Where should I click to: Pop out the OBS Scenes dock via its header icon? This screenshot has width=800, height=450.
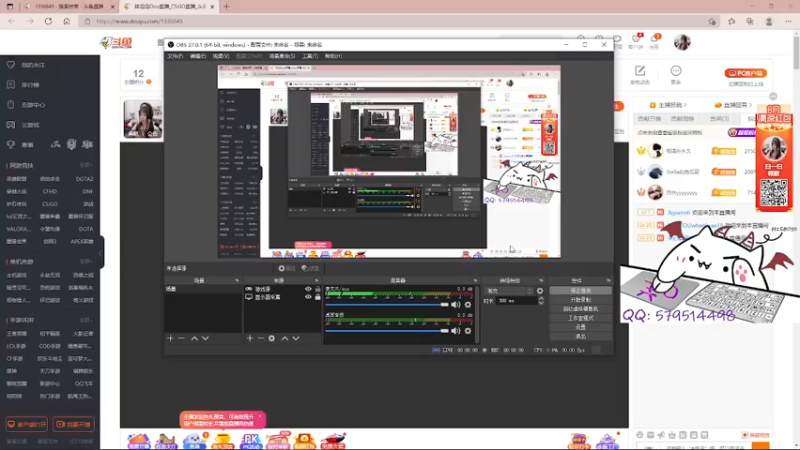(237, 281)
